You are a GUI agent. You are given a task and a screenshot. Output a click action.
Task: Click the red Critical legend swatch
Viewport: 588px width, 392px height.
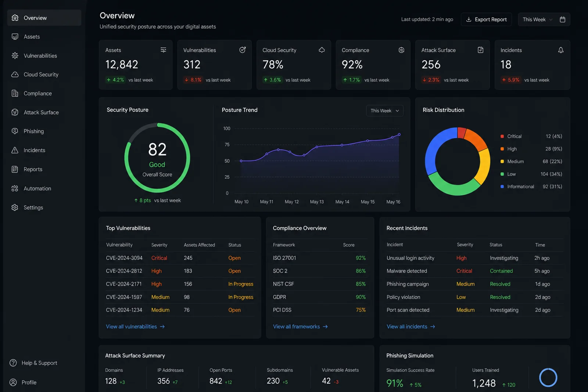[x=502, y=136]
